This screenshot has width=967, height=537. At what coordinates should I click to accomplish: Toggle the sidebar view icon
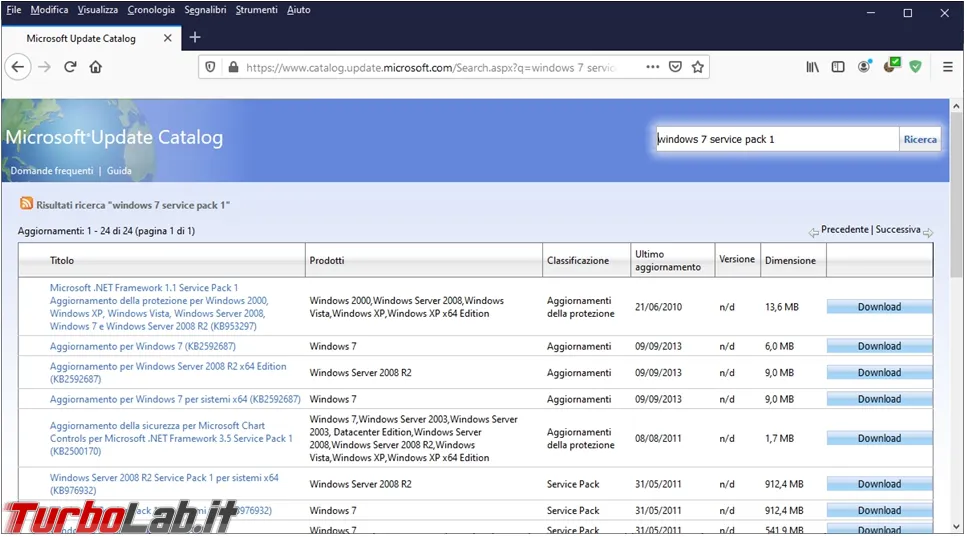point(837,67)
